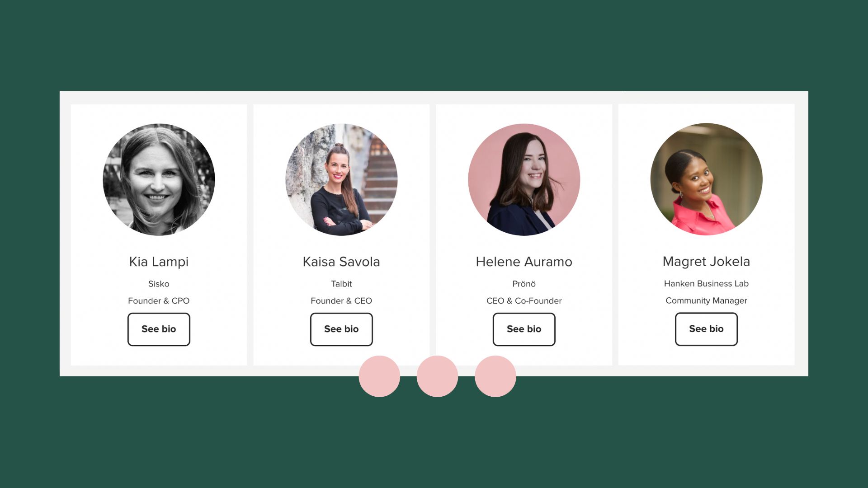Open Helene Auramo's See bio button
This screenshot has height=488, width=868.
(524, 329)
